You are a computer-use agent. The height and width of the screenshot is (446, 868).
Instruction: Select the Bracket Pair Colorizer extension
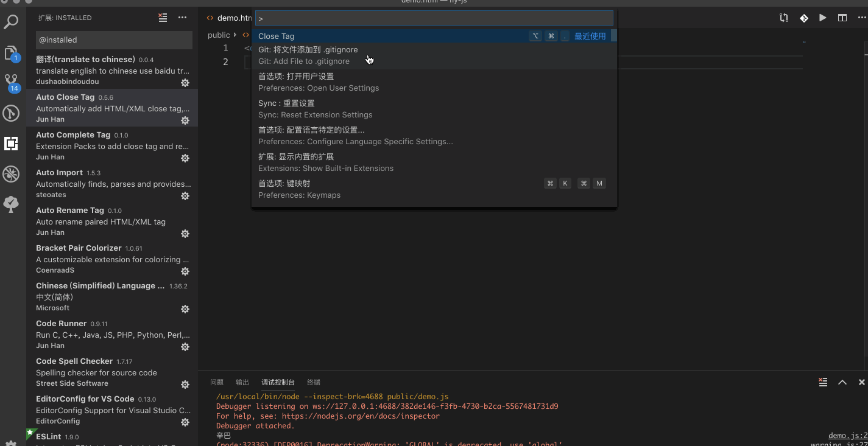click(112, 259)
